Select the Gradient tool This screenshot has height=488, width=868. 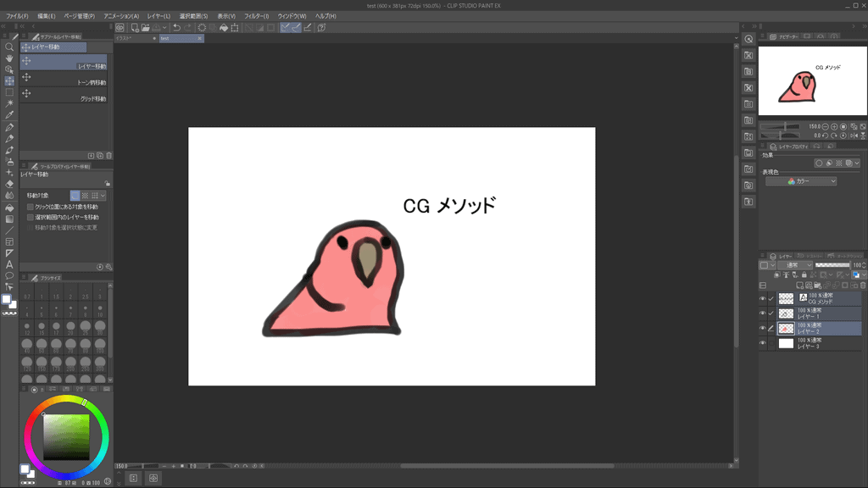pyautogui.click(x=9, y=219)
